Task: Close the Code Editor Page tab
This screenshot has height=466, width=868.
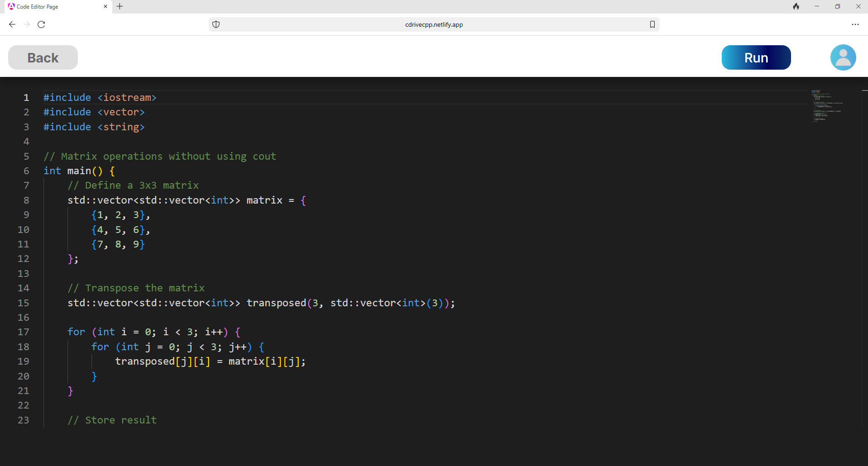Action: [106, 6]
